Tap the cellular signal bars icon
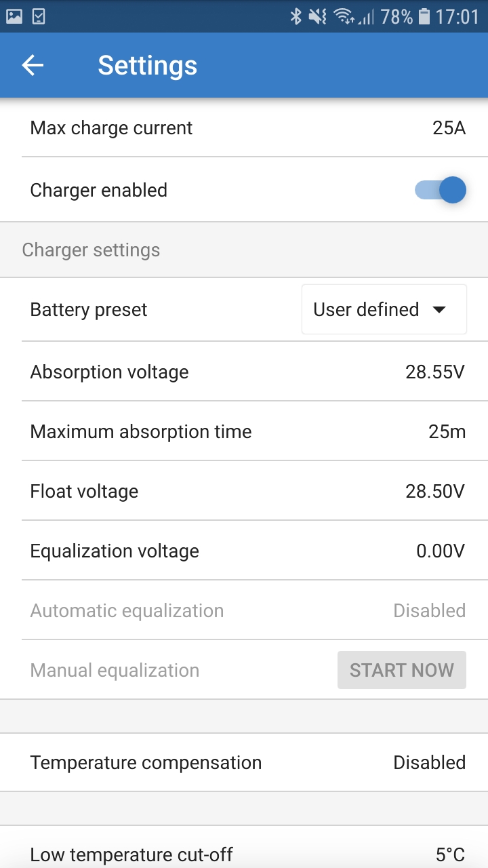The width and height of the screenshot is (488, 868). (x=367, y=18)
